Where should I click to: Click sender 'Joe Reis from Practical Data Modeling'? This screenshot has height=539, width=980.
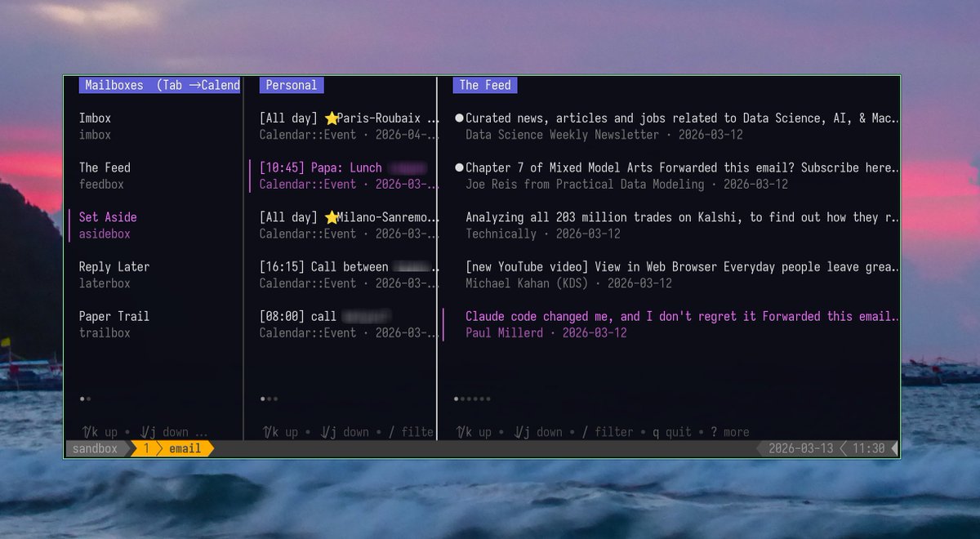[x=585, y=185]
